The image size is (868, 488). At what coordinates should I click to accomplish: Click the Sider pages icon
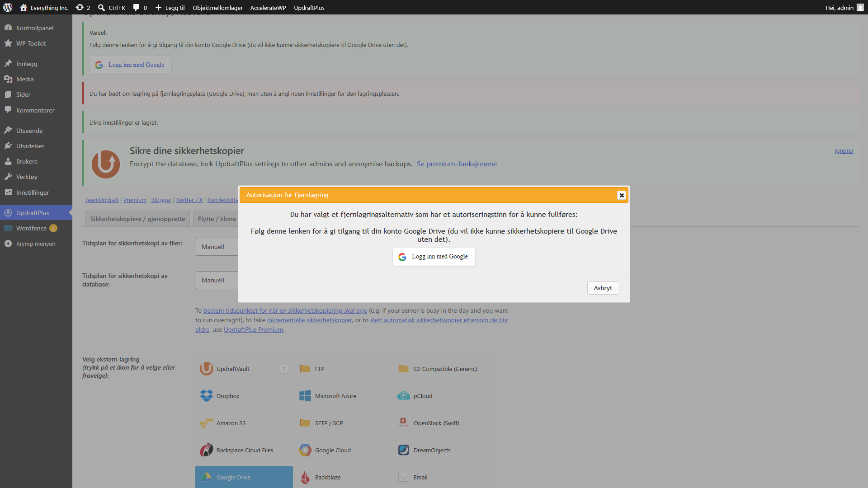8,94
